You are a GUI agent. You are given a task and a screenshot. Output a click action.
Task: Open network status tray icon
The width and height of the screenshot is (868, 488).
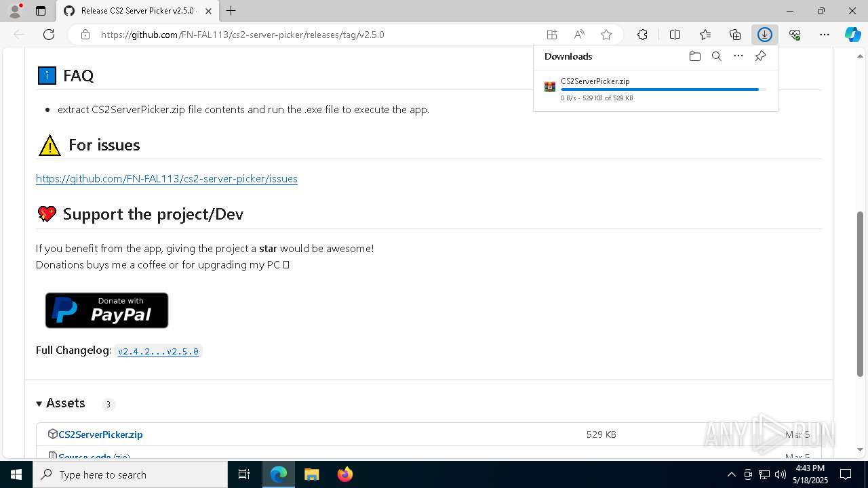pyautogui.click(x=764, y=474)
